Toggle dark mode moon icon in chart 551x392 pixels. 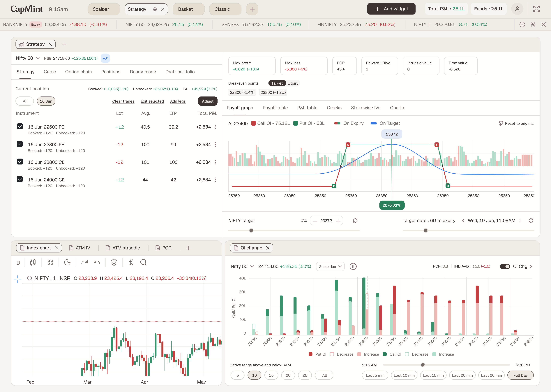pyautogui.click(x=67, y=262)
